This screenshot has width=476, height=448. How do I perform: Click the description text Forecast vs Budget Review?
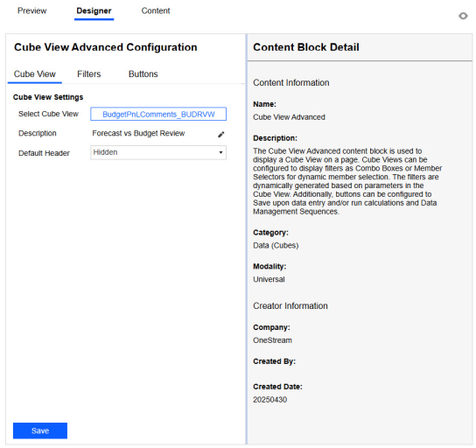click(138, 133)
